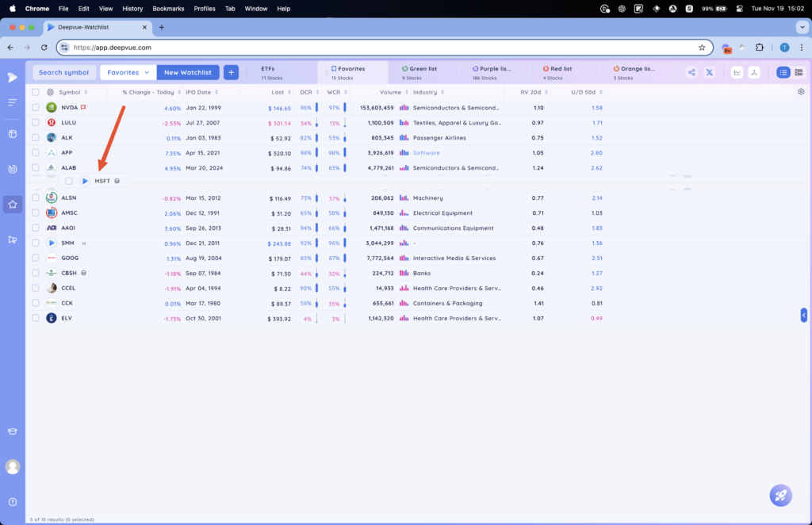Check the ALAB row checkbox
Viewport: 812px width, 525px height.
pos(35,168)
